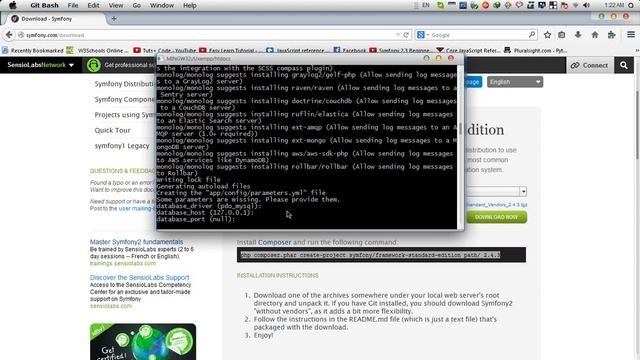
Task: Click the Get certified banner image
Action: click(x=143, y=342)
